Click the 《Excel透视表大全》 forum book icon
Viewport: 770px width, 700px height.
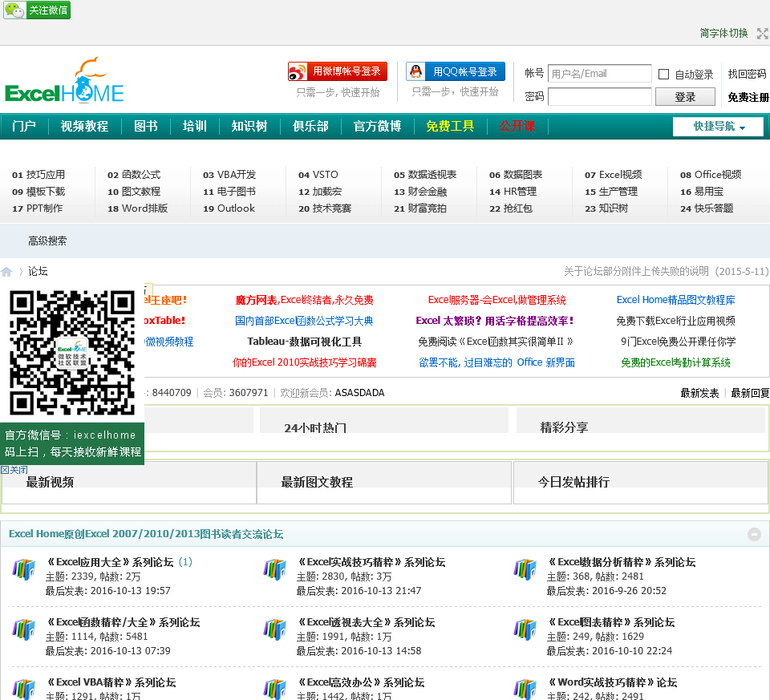274,629
